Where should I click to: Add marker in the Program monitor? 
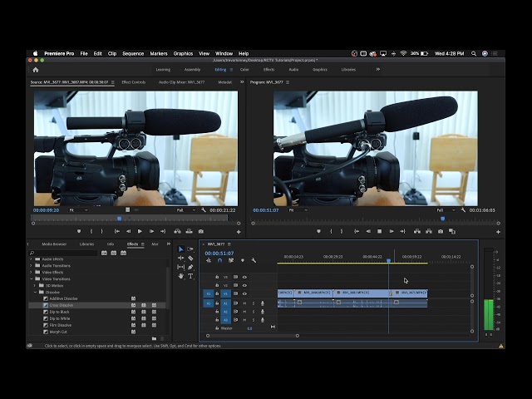click(x=318, y=231)
